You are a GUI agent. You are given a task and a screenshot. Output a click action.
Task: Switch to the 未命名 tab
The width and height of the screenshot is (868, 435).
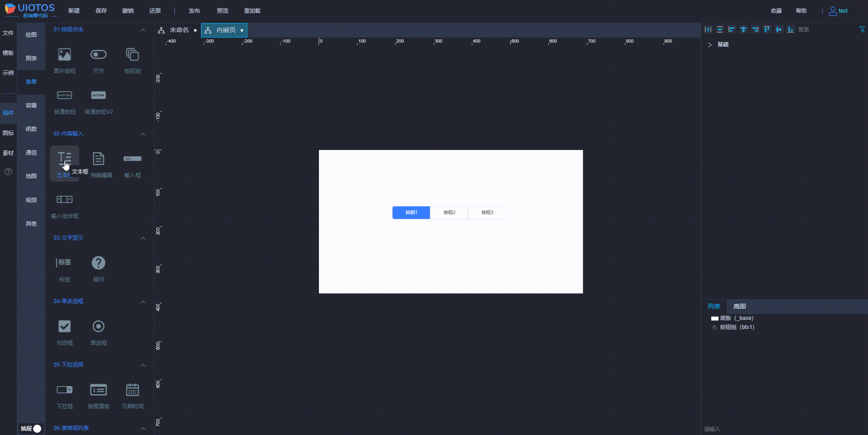[180, 30]
